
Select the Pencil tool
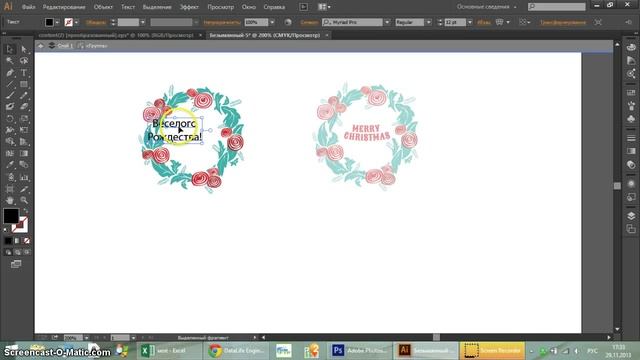coord(24,96)
